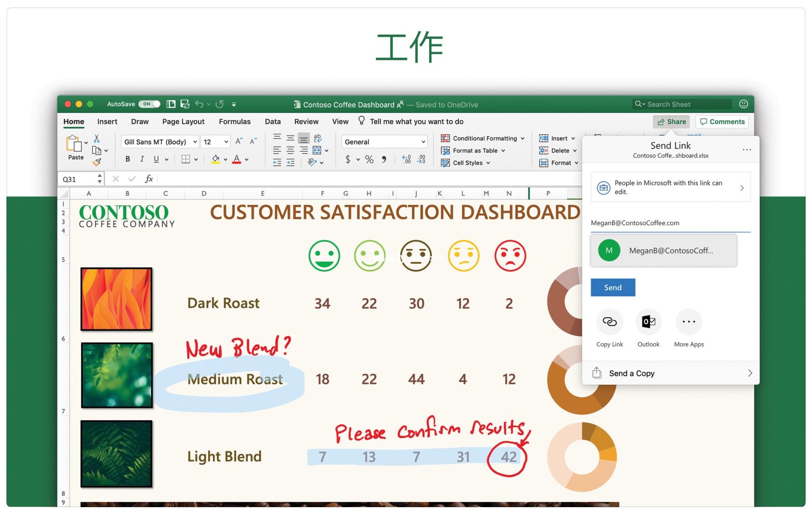Screen dimensions: 812x514
Task: Click the Borders icon
Action: click(x=185, y=159)
